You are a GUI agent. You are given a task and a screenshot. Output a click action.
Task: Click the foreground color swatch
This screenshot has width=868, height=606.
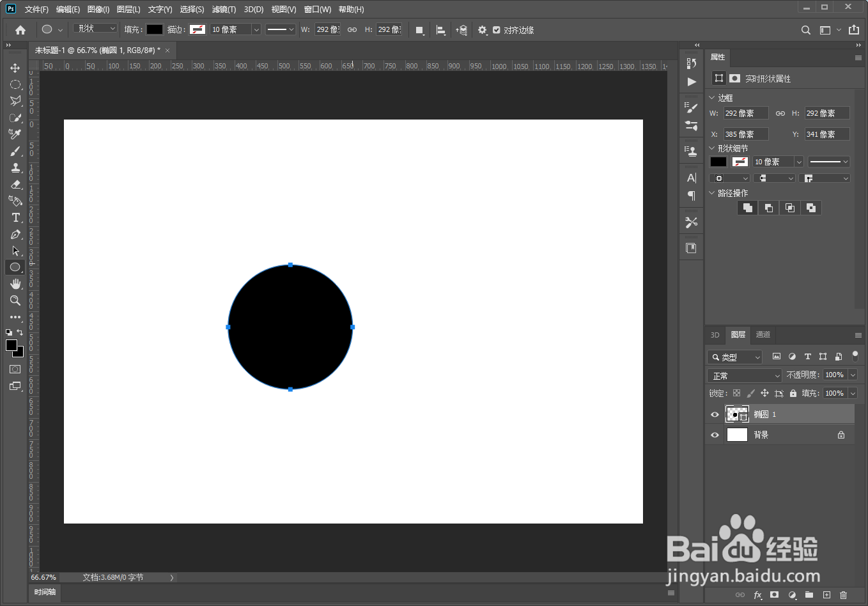tap(12, 345)
